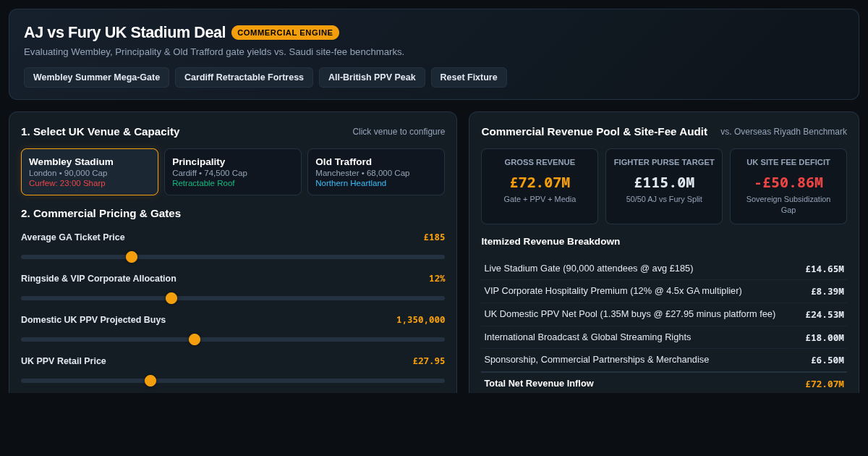Click the £185 ticket price value
The image size is (868, 456).
[x=434, y=237]
